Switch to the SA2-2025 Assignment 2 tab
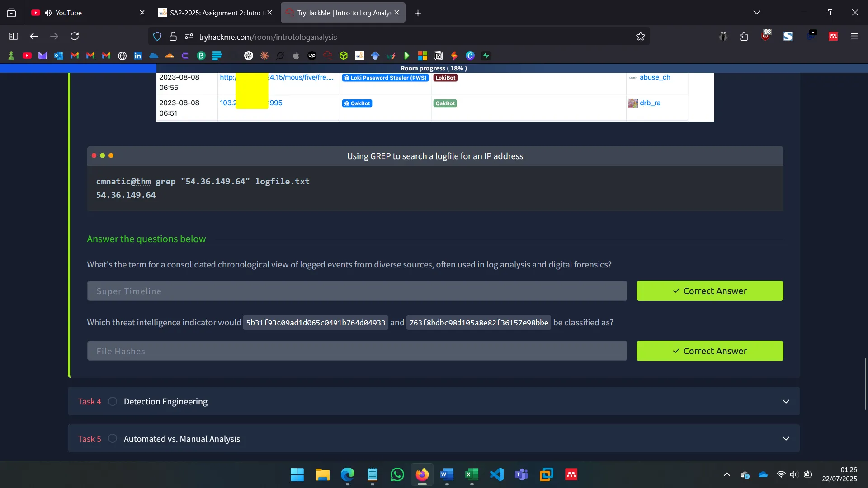This screenshot has width=868, height=488. [x=212, y=13]
